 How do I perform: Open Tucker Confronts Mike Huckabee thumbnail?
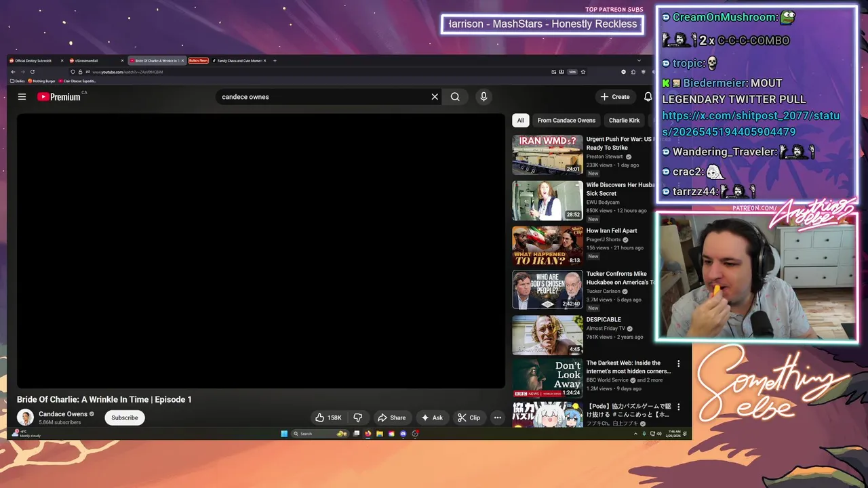pos(547,289)
